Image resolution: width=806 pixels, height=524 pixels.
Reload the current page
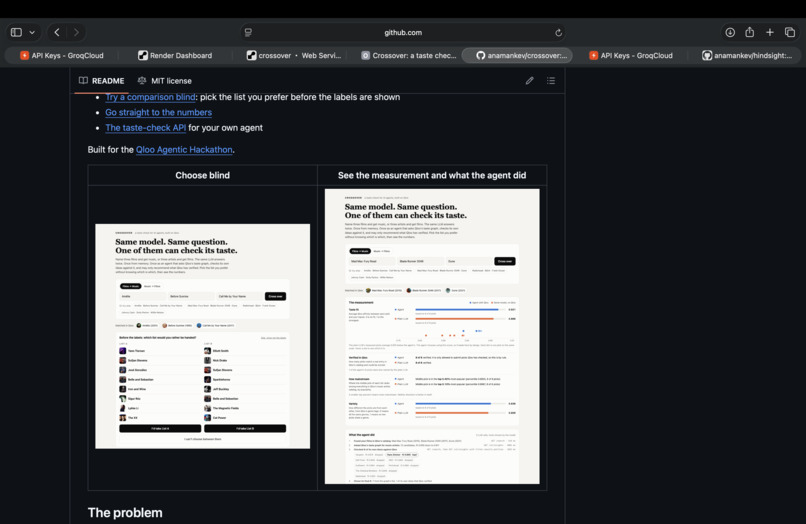coord(558,32)
